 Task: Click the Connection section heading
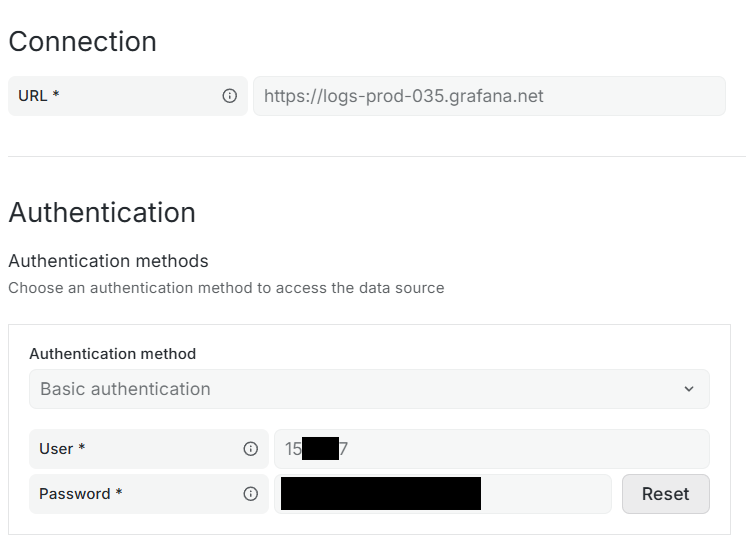(82, 42)
